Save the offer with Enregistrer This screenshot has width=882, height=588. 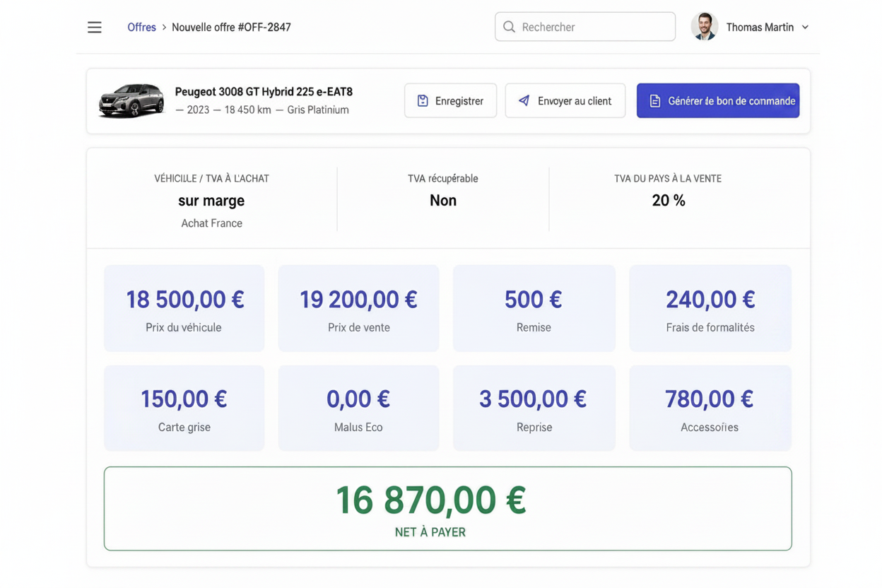[450, 100]
